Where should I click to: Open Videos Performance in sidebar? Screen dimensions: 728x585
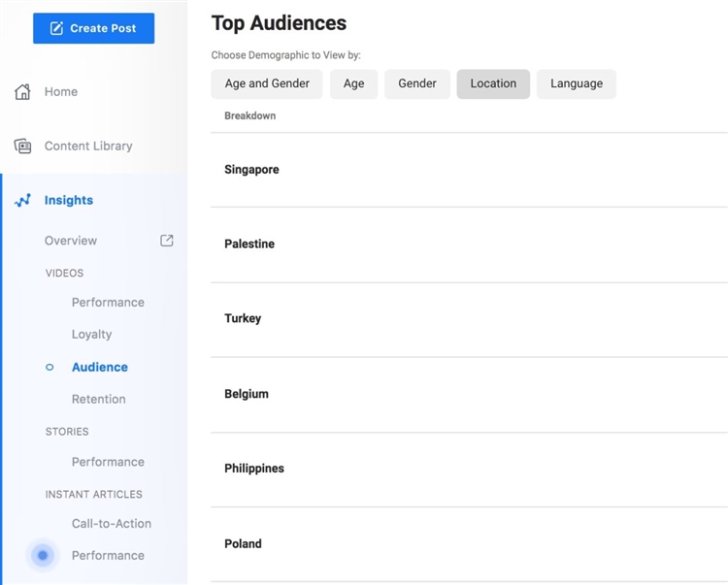[108, 303]
